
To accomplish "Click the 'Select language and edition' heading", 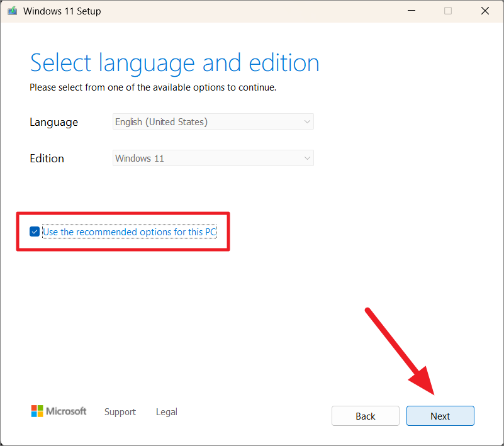I will (x=174, y=63).
